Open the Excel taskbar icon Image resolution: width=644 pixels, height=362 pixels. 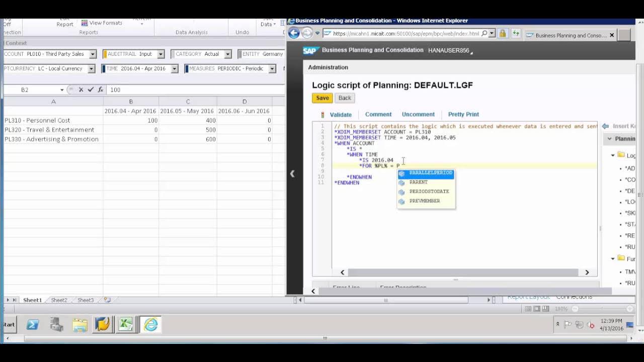[125, 325]
